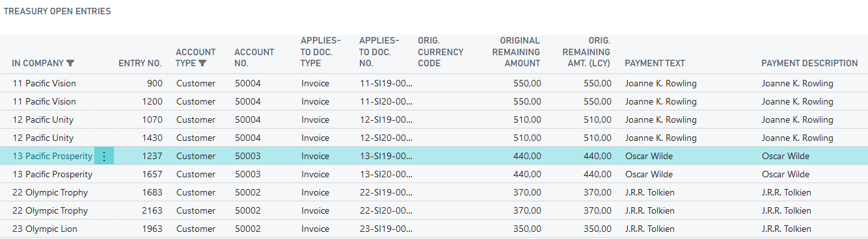Open the Original Remaining Amount header menu
The image size is (868, 239).
click(x=516, y=52)
